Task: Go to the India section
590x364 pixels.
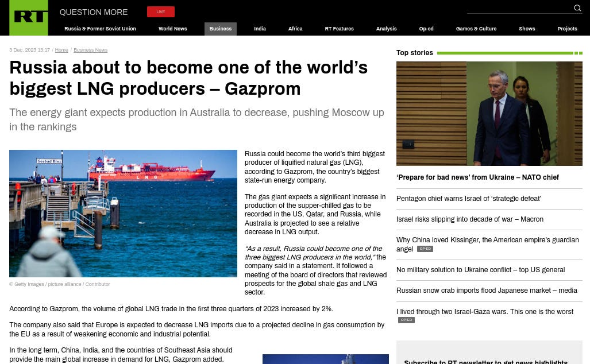Action: pyautogui.click(x=260, y=29)
